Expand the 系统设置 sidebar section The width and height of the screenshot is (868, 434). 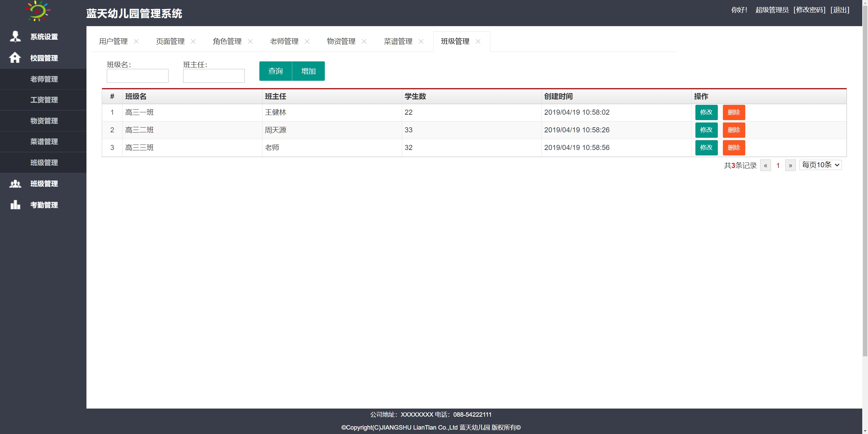pos(43,37)
